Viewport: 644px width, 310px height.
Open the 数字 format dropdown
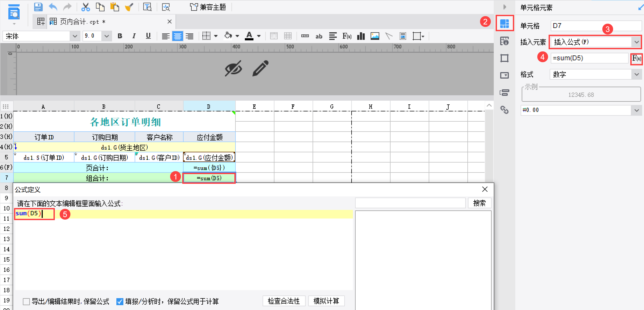coord(636,74)
